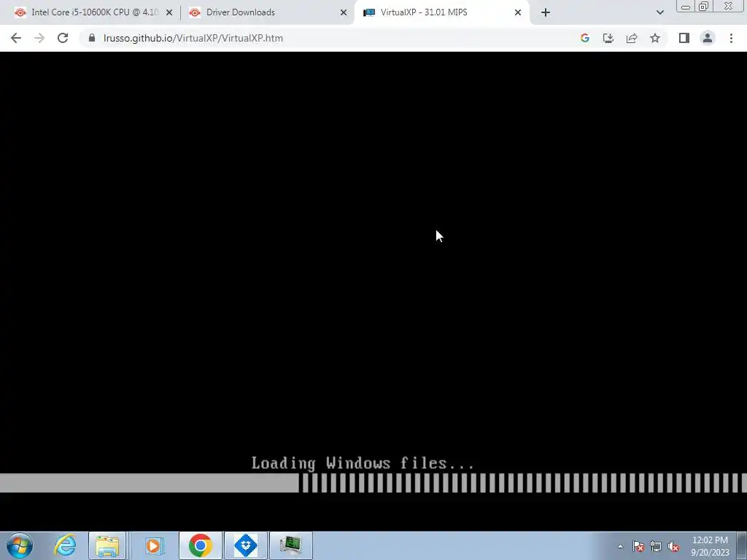Click the address bar URL

click(193, 38)
